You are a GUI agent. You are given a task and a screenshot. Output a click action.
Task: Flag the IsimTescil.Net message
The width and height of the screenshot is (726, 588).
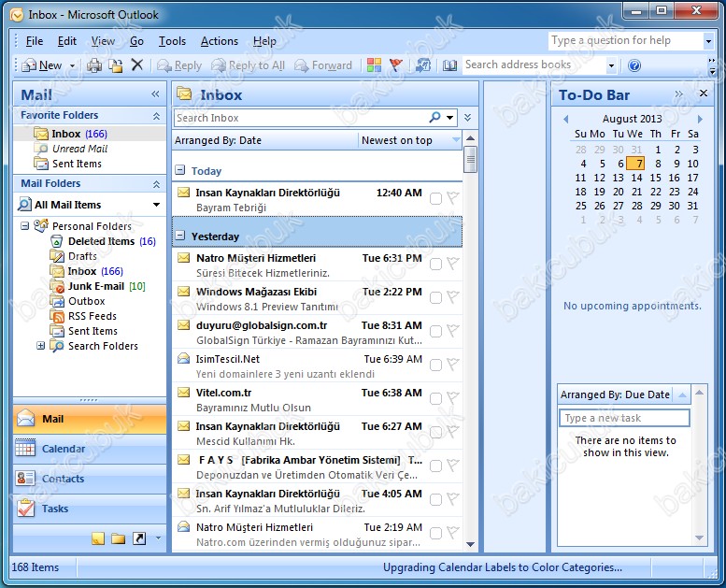[x=453, y=365]
